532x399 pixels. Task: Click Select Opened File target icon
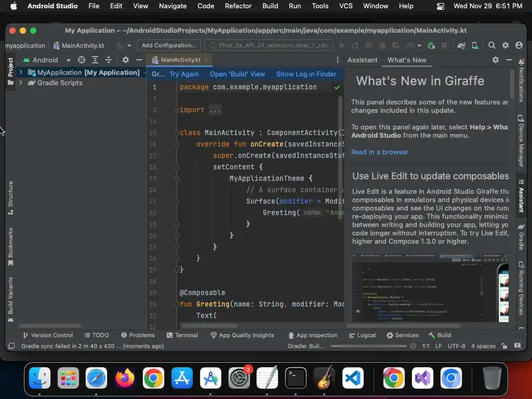pyautogui.click(x=82, y=60)
